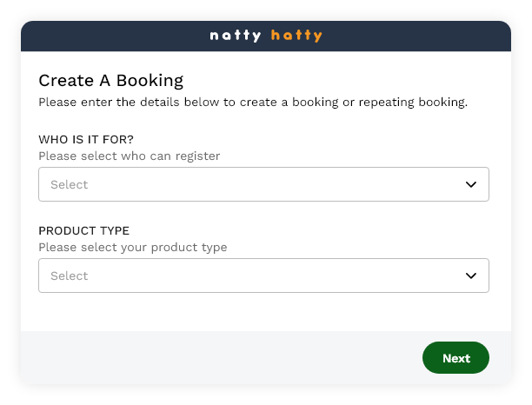This screenshot has width=532, height=405.
Task: Click the chevron arrow in the Product Type field
Action: [471, 276]
